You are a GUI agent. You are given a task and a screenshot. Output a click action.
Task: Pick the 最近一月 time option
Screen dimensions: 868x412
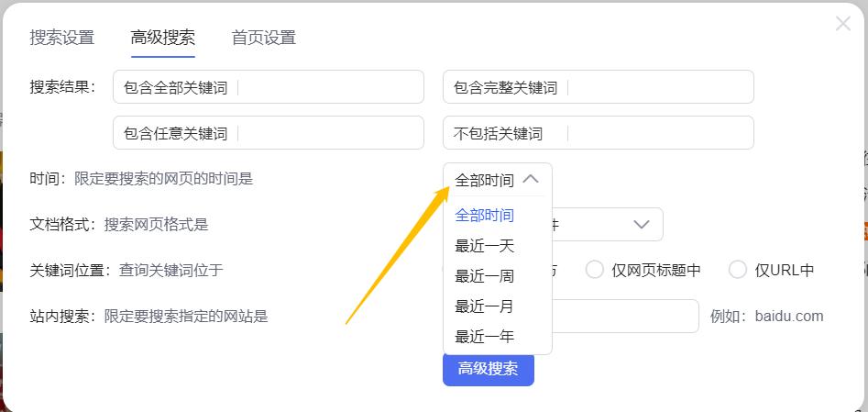485,306
